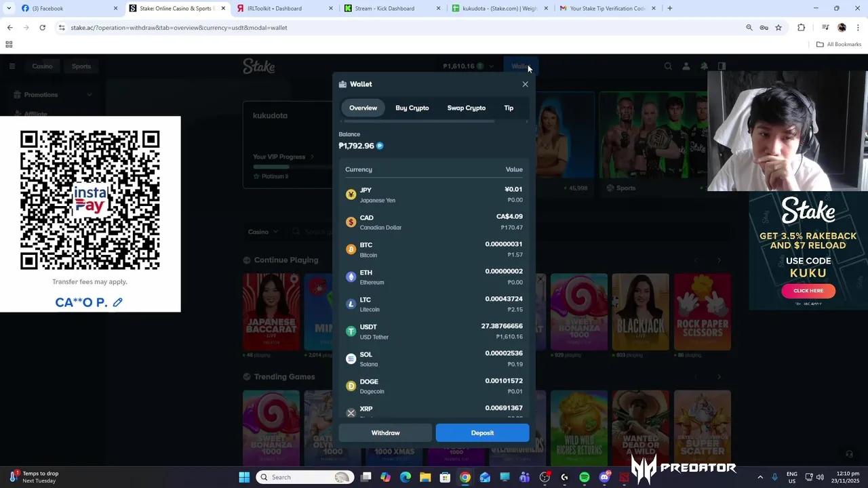Click the 27.38766656 USDT value
Image resolution: width=868 pixels, height=488 pixels.
tap(502, 326)
